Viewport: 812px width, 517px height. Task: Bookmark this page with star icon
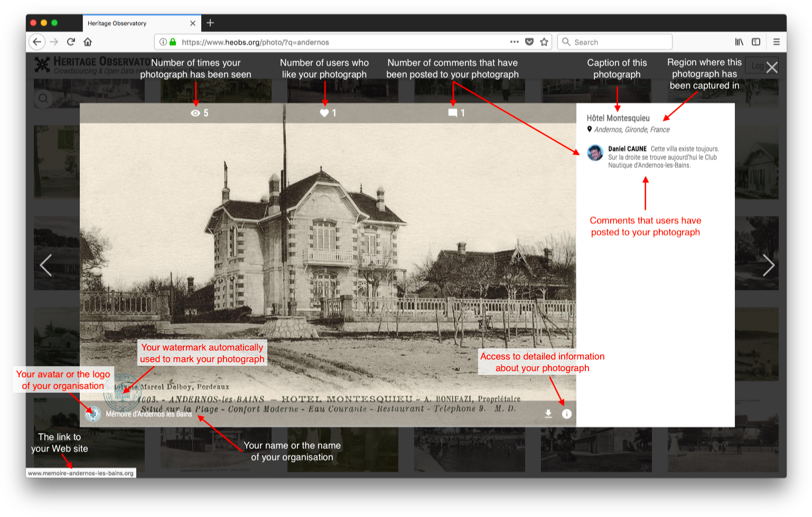[544, 42]
